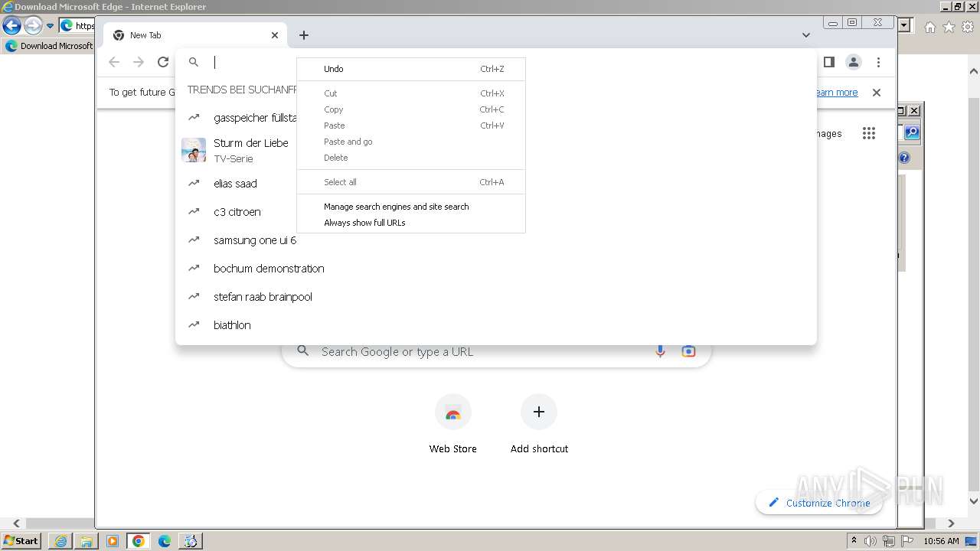Viewport: 980px width, 551px height.
Task: Expand Chrome tab search chevron
Action: (805, 35)
